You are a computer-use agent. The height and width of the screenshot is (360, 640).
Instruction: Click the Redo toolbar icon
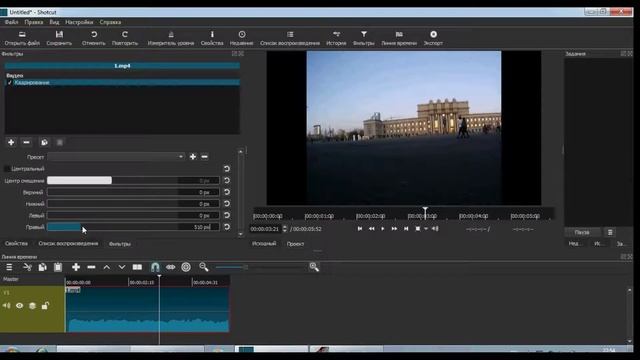(125, 35)
